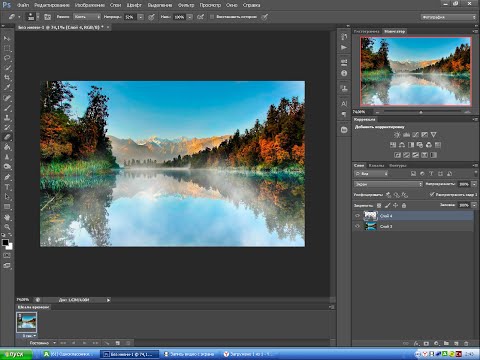The width and height of the screenshot is (480, 360).
Task: Click the foreground color swatch
Action: (5, 243)
